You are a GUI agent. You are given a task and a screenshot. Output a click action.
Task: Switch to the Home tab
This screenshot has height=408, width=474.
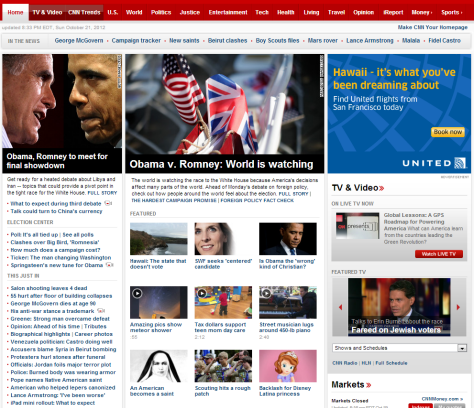tap(15, 12)
